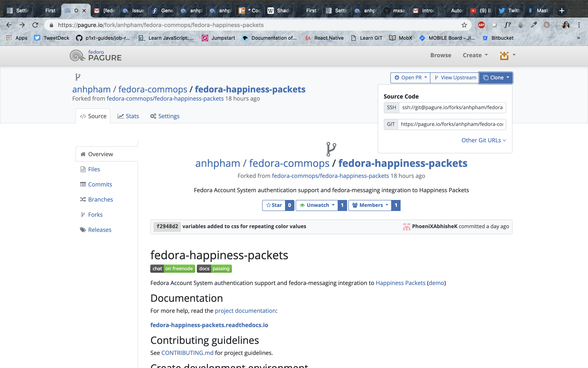
Task: Toggle the Clone dropdown
Action: coord(496,78)
